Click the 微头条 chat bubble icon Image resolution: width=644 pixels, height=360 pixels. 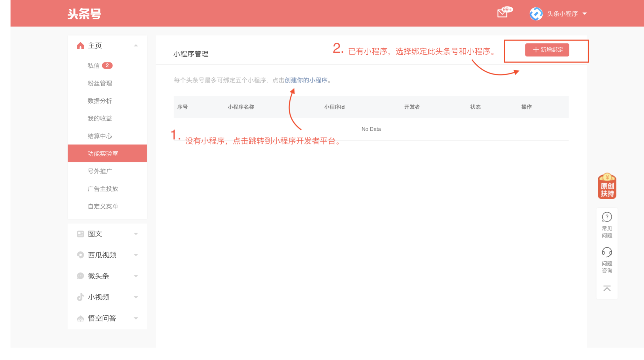80,276
